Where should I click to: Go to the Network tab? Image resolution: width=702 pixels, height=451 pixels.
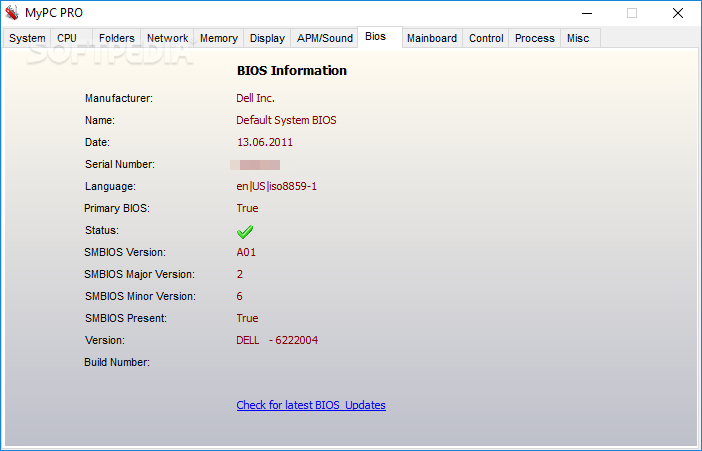coord(167,38)
